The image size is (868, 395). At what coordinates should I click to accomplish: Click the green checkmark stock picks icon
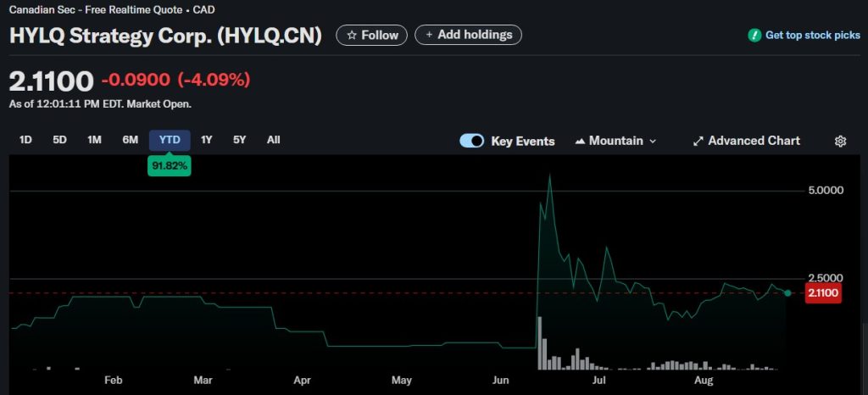tap(754, 36)
